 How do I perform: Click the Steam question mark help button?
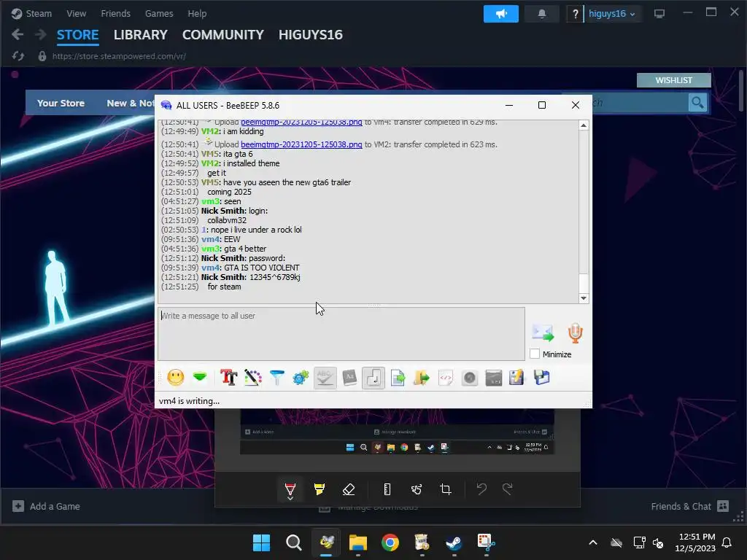575,14
